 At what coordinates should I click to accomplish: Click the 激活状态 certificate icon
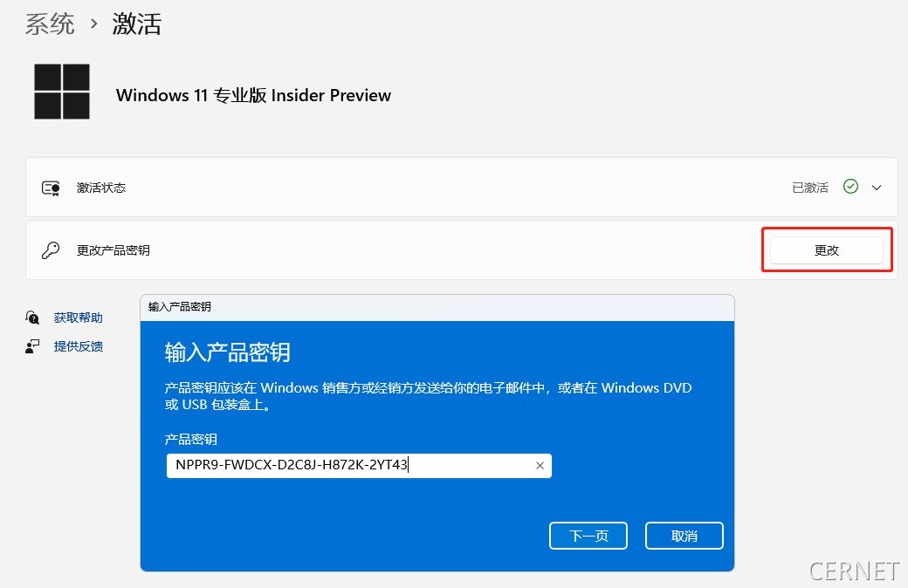(51, 188)
